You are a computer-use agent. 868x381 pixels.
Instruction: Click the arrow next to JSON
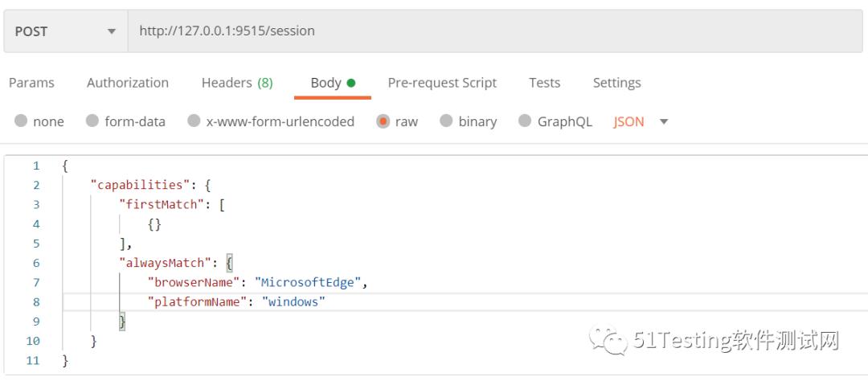pos(664,121)
